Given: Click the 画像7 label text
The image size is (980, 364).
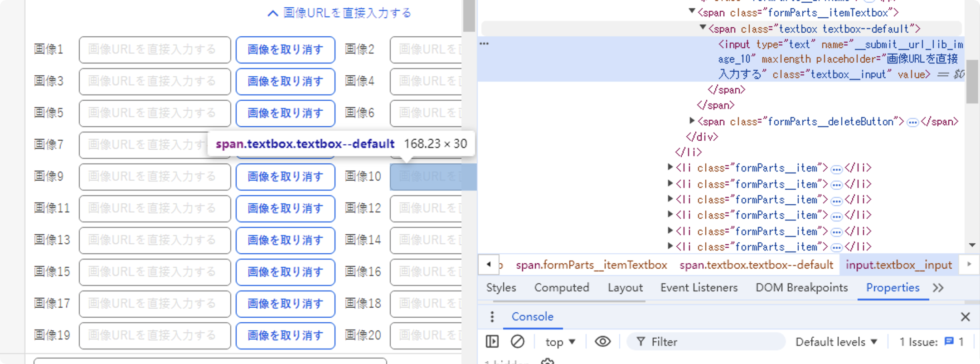Looking at the screenshot, I should 49,145.
